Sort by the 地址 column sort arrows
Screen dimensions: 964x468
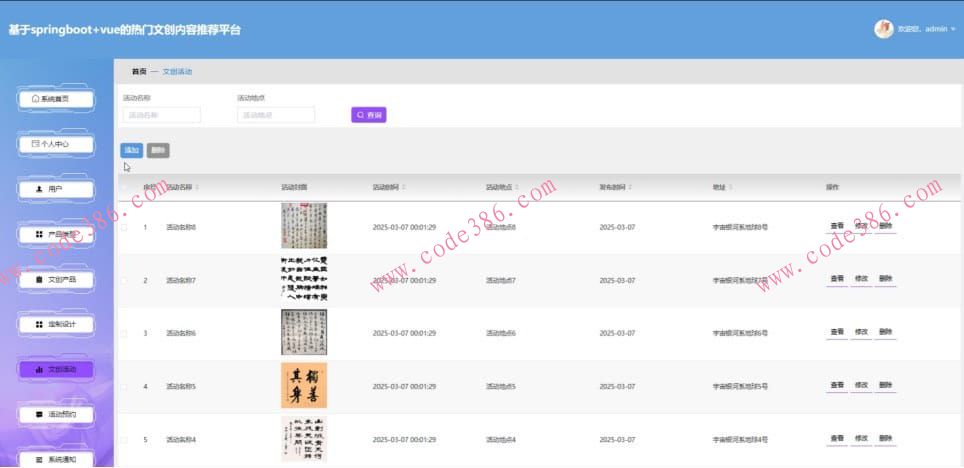coord(731,187)
